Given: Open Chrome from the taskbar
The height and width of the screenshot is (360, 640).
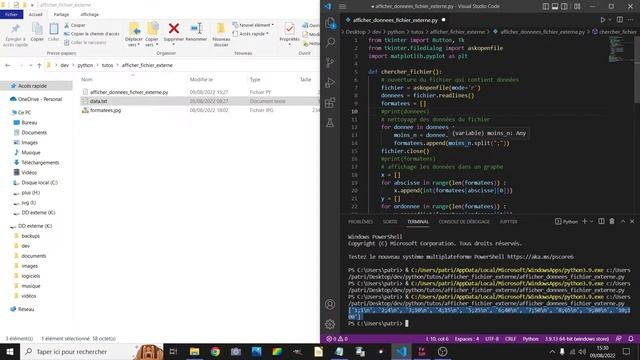Looking at the screenshot, I should (215, 351).
